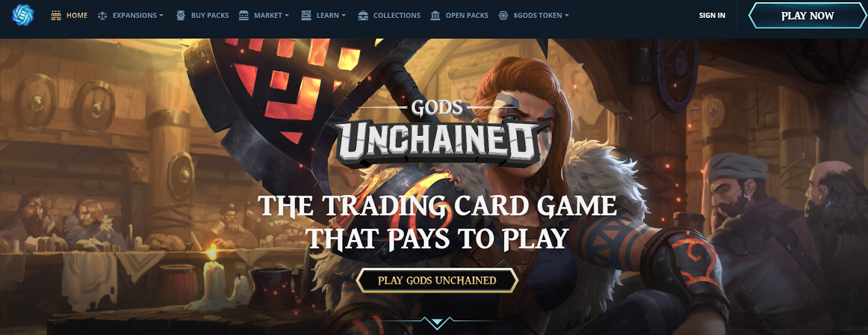Click the Buy Packs icon
Screen dimensions: 868x335
pyautogui.click(x=181, y=15)
